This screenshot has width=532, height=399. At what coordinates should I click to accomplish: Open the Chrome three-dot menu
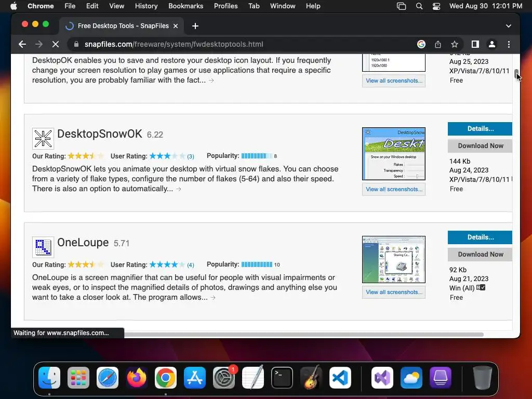click(509, 44)
